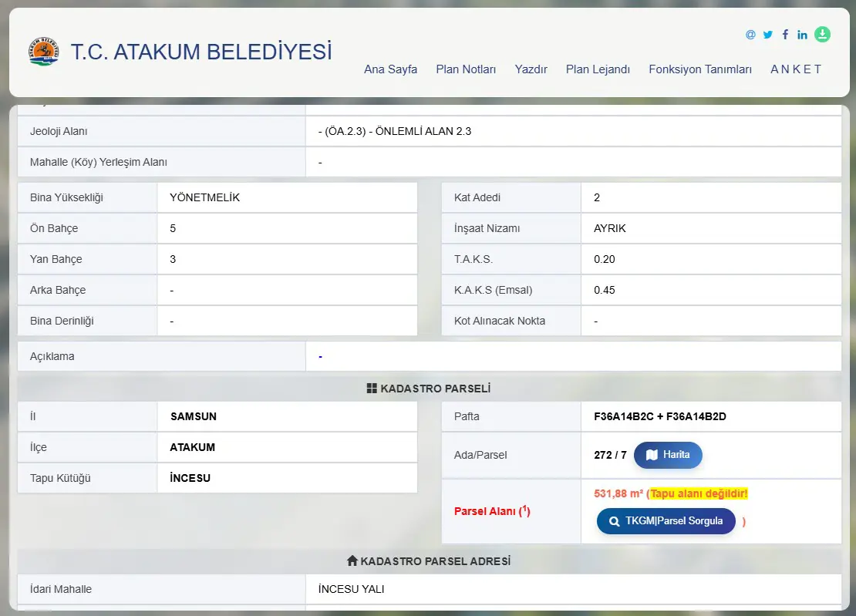This screenshot has width=856, height=616.
Task: Click the Bina Yüksekliği value YÖNETMELİK
Action: tap(204, 197)
